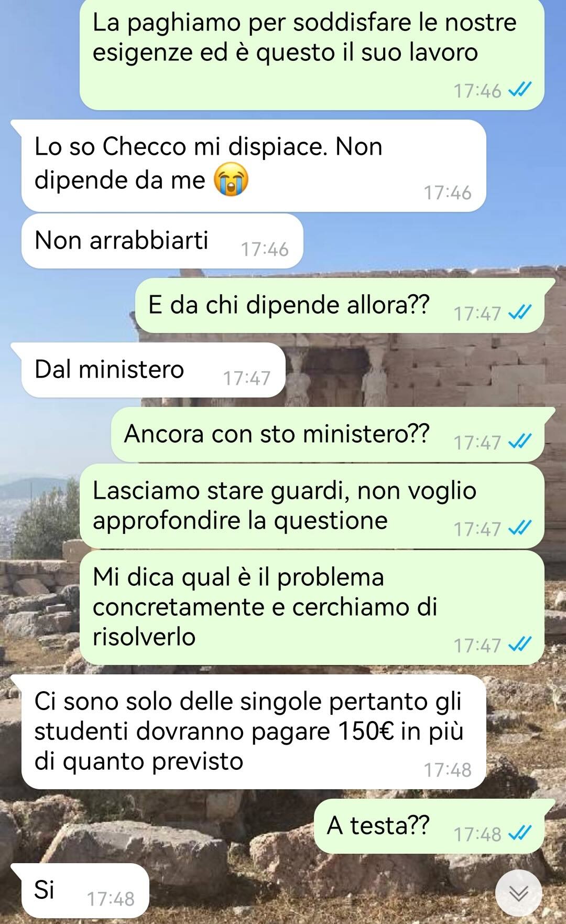Click read ticks on 'Ancora con sto ministero??'

[x=520, y=442]
